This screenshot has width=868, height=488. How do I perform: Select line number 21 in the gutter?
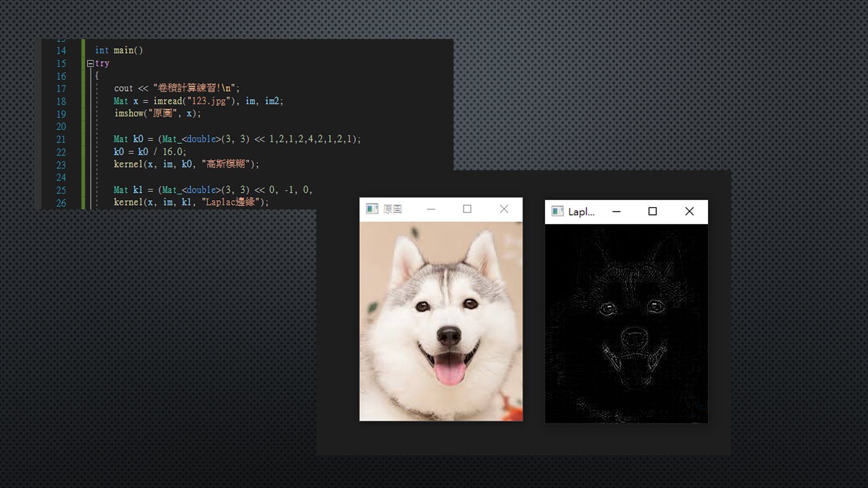(61, 139)
